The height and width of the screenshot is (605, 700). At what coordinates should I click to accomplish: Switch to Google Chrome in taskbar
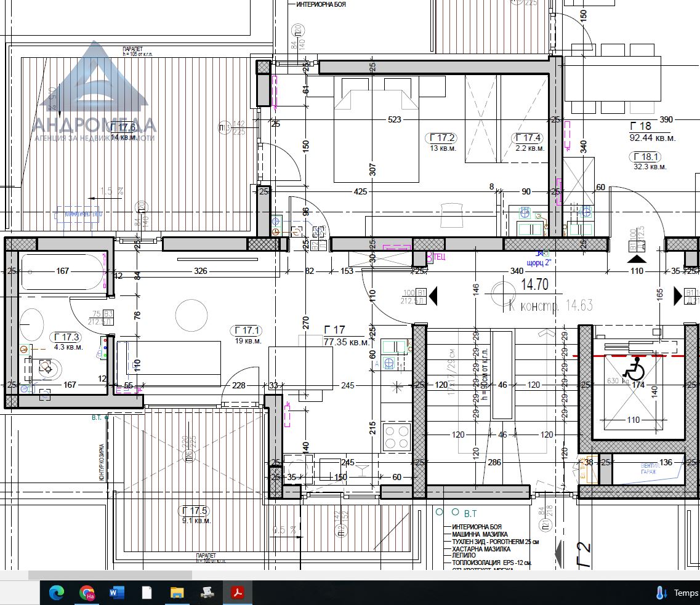87,593
